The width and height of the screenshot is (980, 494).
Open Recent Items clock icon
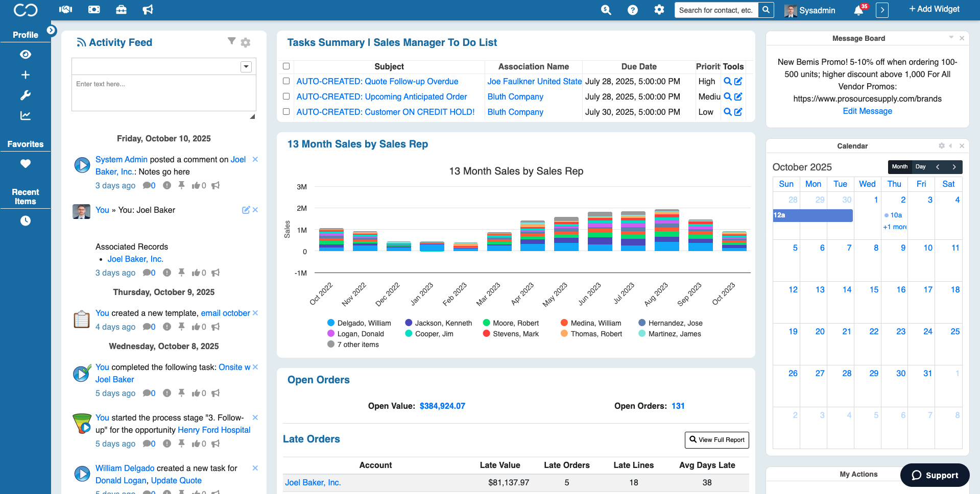click(26, 221)
